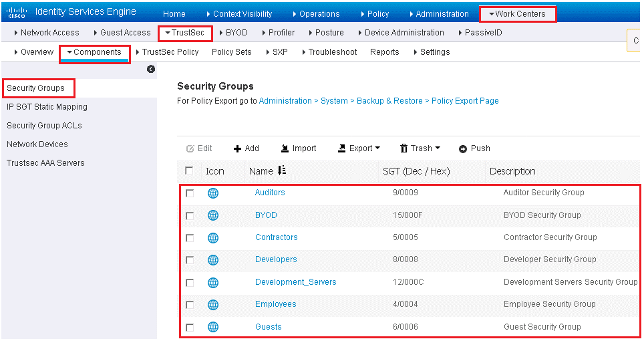Select the Components tab
Screen dimensions: 644x345
click(x=94, y=52)
